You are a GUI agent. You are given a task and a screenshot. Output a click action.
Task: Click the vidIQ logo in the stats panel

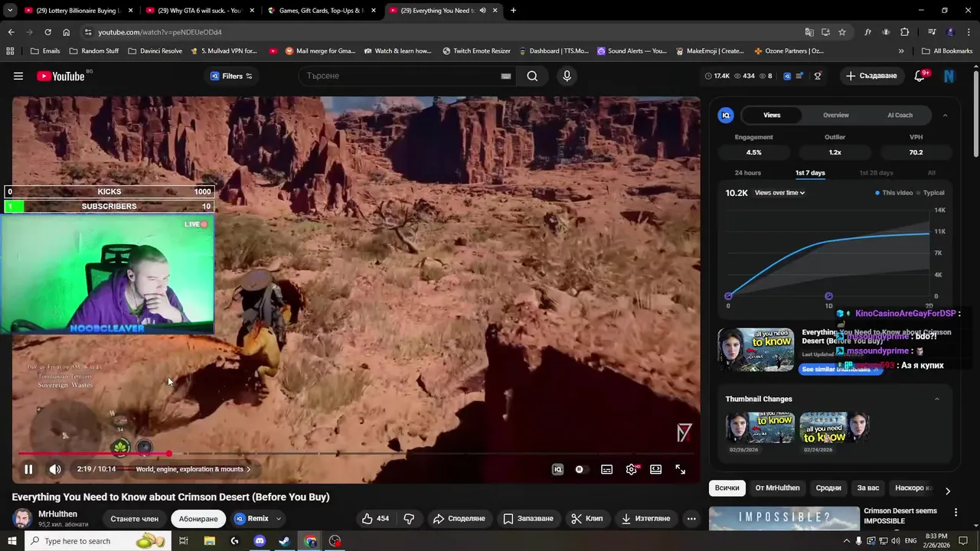click(726, 115)
